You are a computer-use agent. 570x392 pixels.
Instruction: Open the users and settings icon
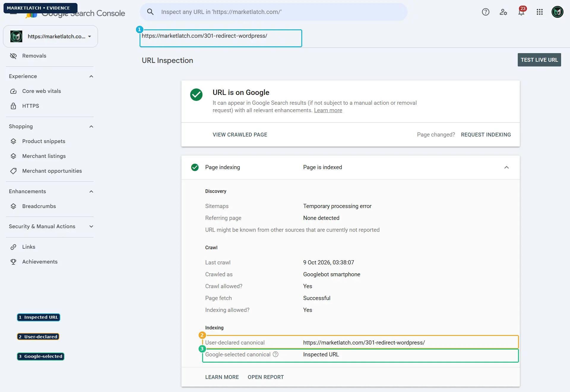click(x=503, y=12)
